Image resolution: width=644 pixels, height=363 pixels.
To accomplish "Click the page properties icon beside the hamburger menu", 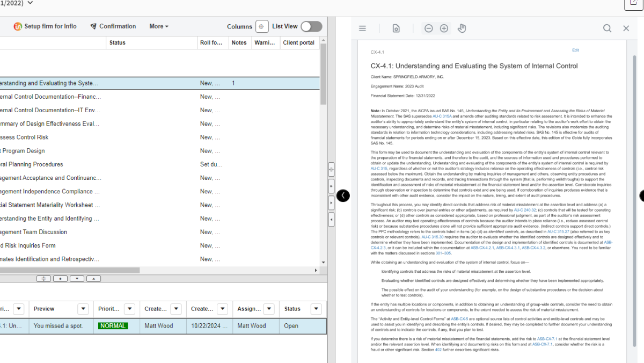I will [396, 28].
